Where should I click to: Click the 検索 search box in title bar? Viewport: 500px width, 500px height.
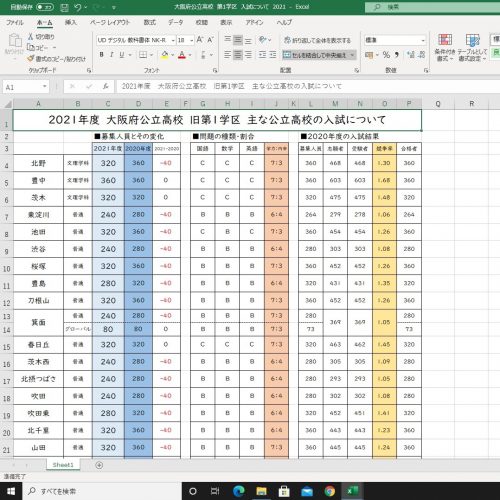pyautogui.click(x=432, y=7)
